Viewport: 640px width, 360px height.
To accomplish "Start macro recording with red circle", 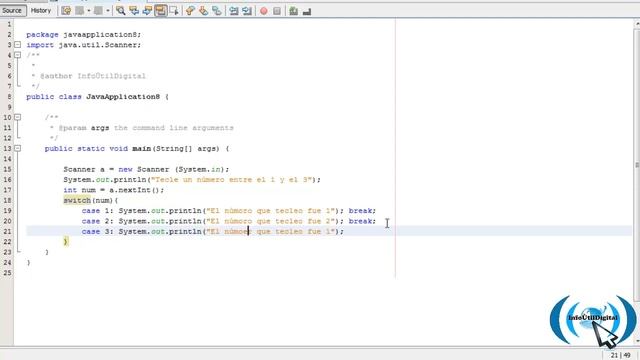I will tap(264, 11).
